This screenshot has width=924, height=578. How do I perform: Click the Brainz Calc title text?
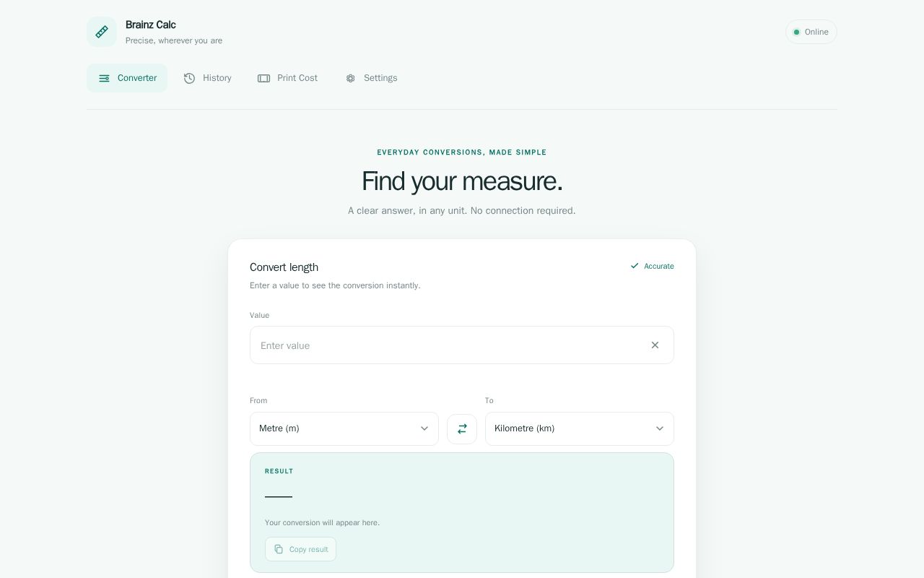point(151,25)
